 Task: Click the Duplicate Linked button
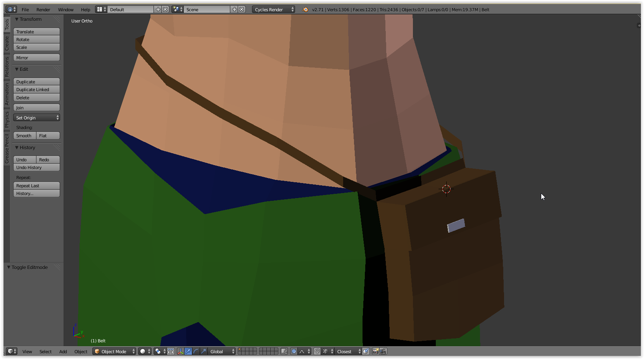pyautogui.click(x=36, y=90)
